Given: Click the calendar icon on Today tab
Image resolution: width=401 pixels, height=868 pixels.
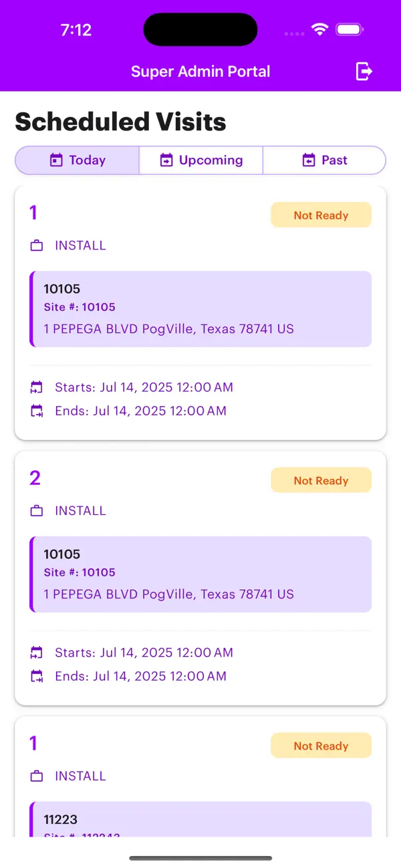Looking at the screenshot, I should (x=56, y=160).
